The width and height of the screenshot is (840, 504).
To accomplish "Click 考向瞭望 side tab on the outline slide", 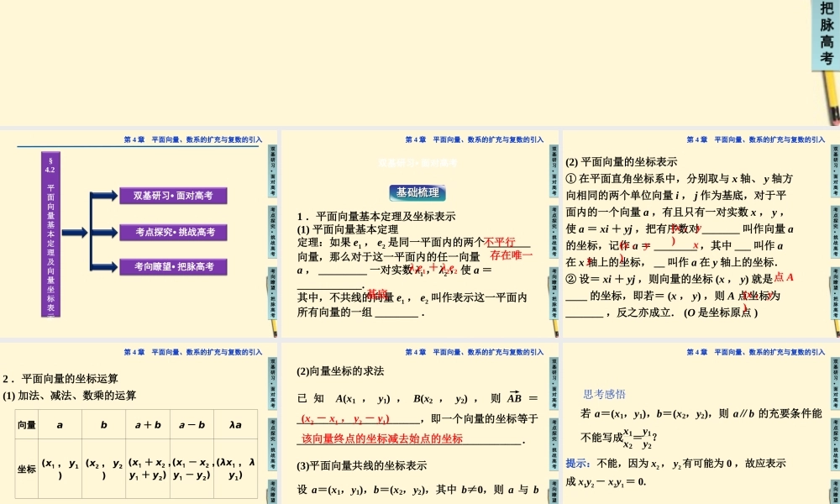I will click(x=273, y=293).
